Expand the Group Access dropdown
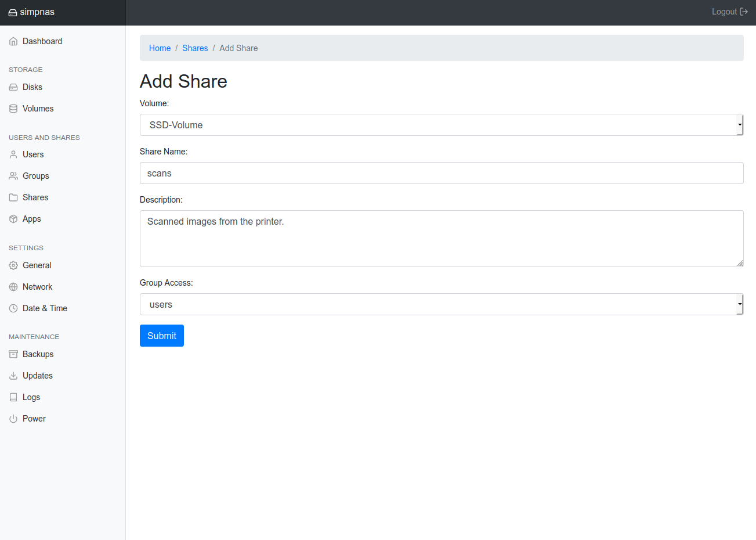Screen dimensions: 756x540 point(441,304)
